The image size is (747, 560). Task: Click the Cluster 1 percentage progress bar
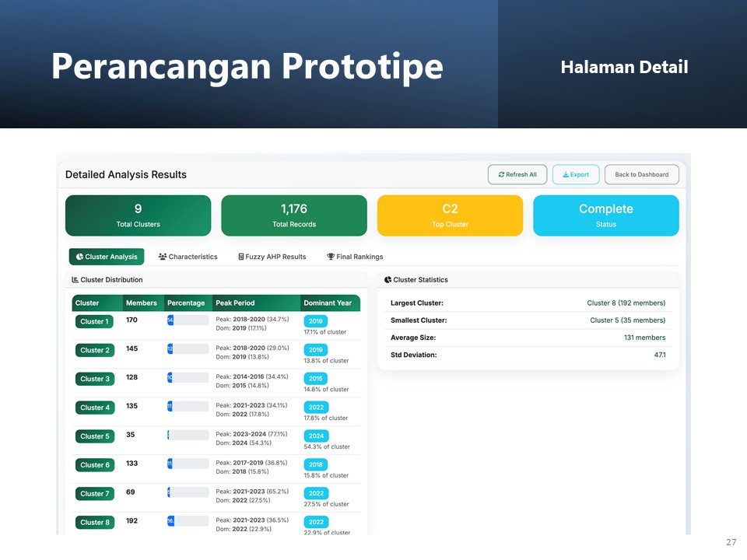188,320
